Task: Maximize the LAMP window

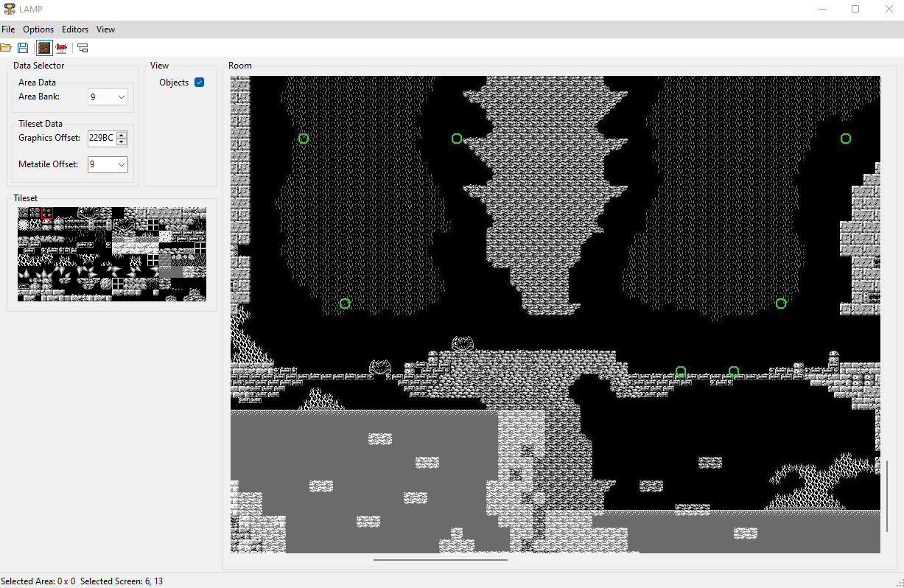Action: [x=855, y=9]
